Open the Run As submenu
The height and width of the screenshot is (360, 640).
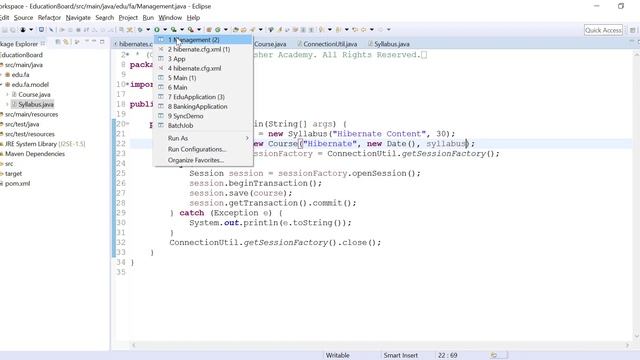203,138
